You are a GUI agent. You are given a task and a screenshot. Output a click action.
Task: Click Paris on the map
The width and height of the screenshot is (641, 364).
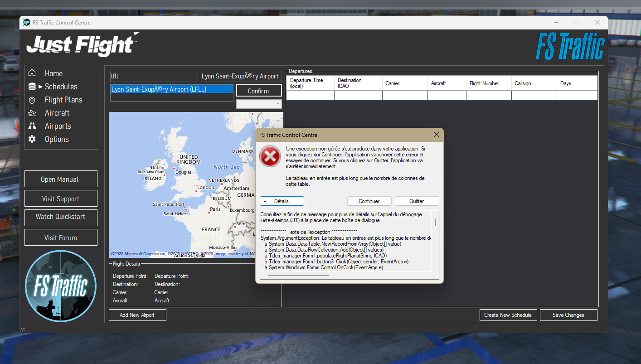[x=215, y=209]
